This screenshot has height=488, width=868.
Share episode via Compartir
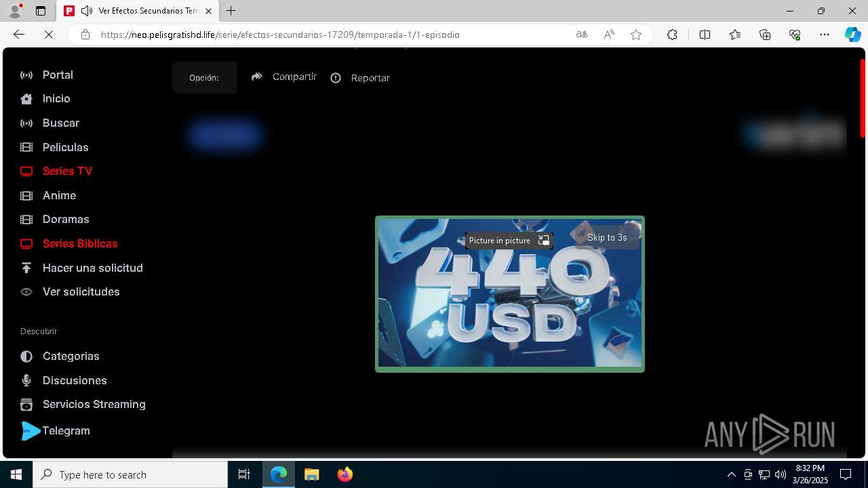click(284, 77)
